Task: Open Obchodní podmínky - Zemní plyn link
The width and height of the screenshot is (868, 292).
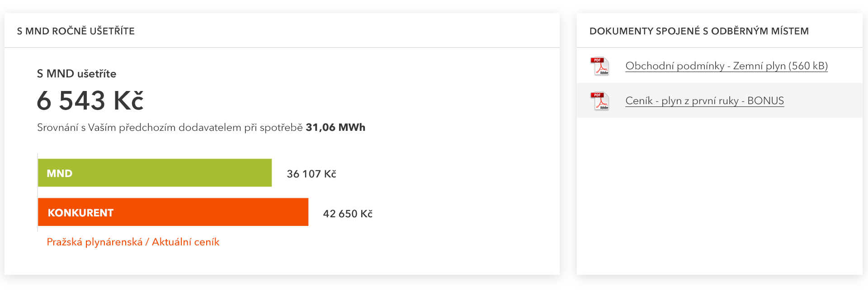Action: 726,66
